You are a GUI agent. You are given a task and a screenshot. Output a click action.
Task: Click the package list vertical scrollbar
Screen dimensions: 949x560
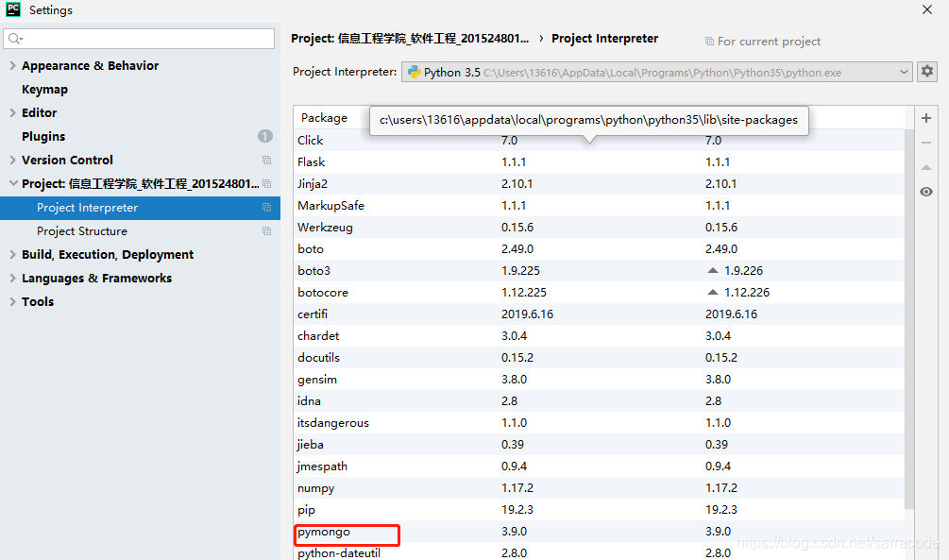click(909, 318)
